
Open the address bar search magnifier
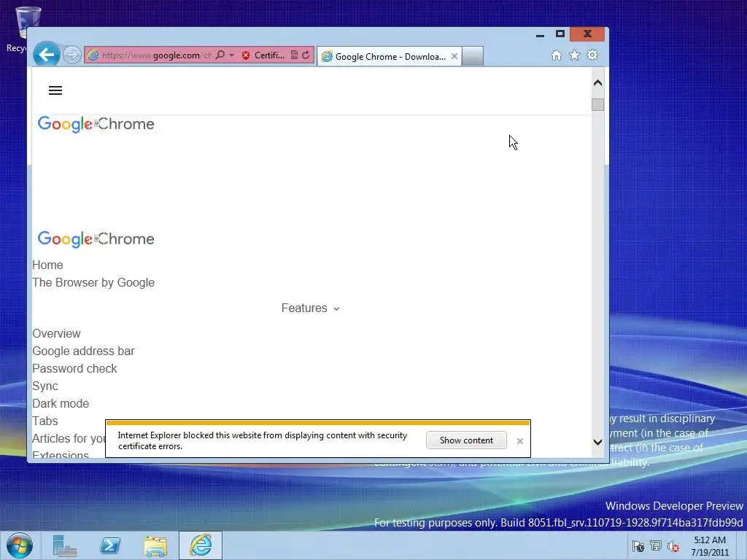tap(220, 55)
